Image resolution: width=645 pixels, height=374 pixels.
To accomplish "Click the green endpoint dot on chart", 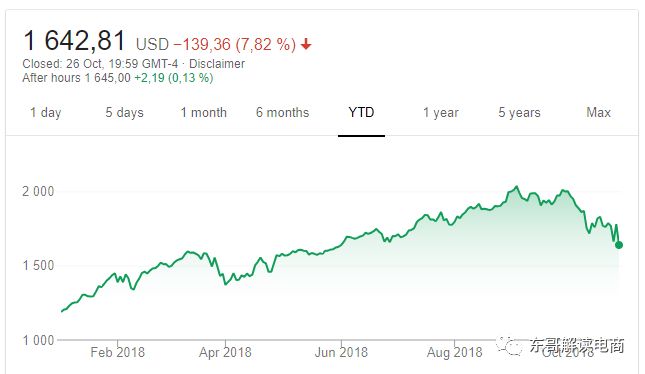I will [x=619, y=245].
